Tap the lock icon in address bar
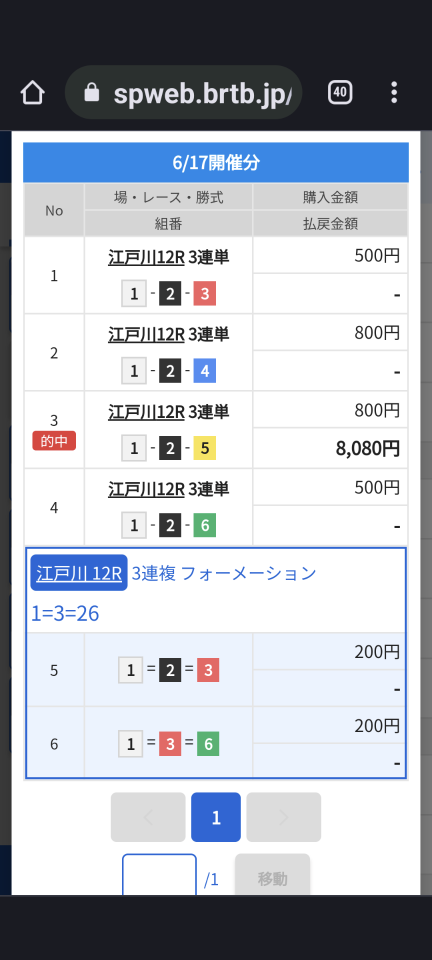Image resolution: width=432 pixels, height=960 pixels. pyautogui.click(x=92, y=92)
